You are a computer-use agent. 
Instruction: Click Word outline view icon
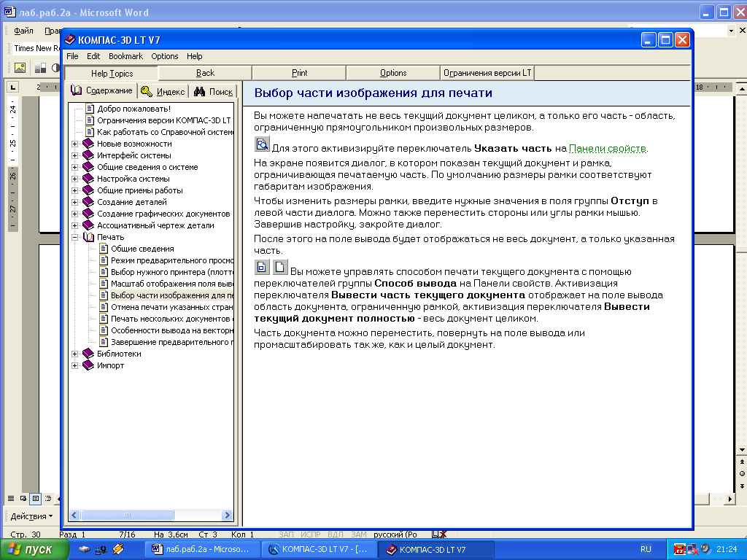[x=48, y=499]
